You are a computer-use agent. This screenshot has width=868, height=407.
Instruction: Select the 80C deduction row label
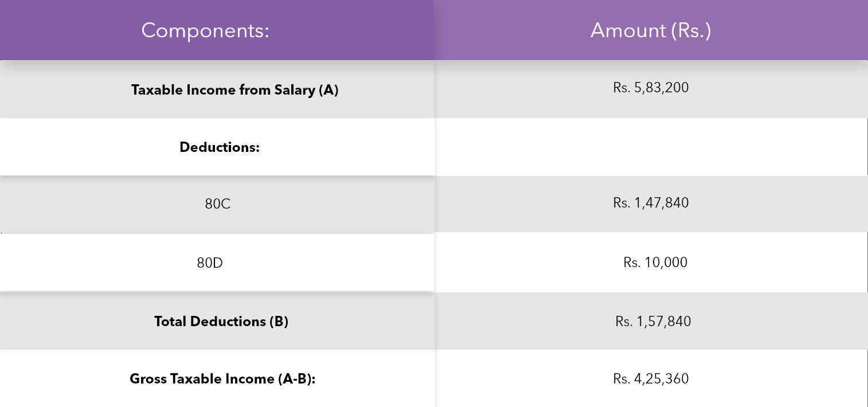pos(217,204)
